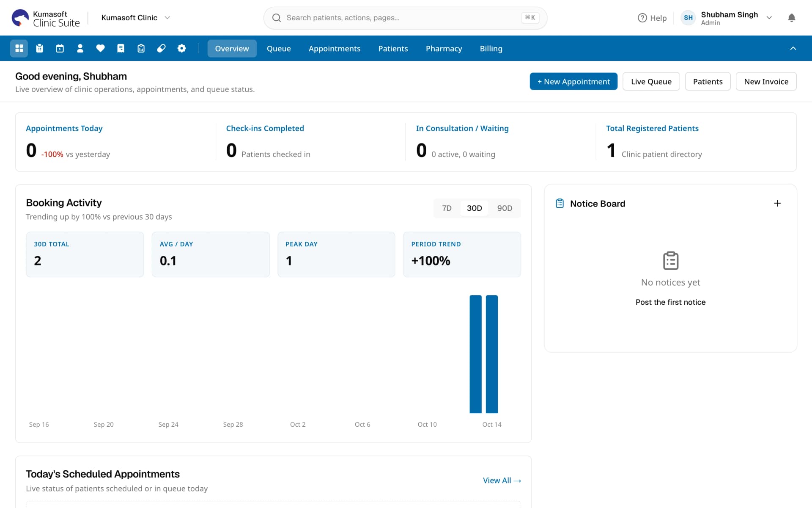The width and height of the screenshot is (812, 508).
Task: Click the first blue bar near Oct 14
Action: click(x=475, y=354)
